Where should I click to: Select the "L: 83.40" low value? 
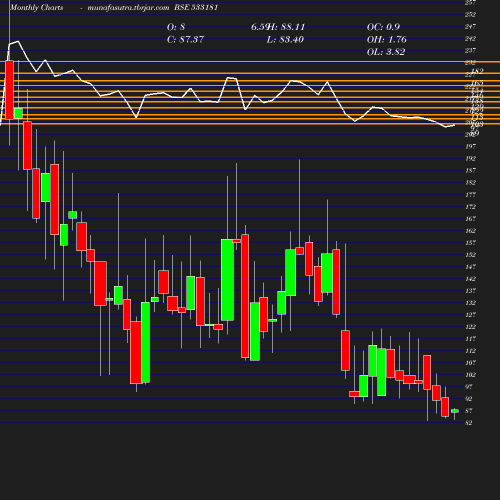285,40
